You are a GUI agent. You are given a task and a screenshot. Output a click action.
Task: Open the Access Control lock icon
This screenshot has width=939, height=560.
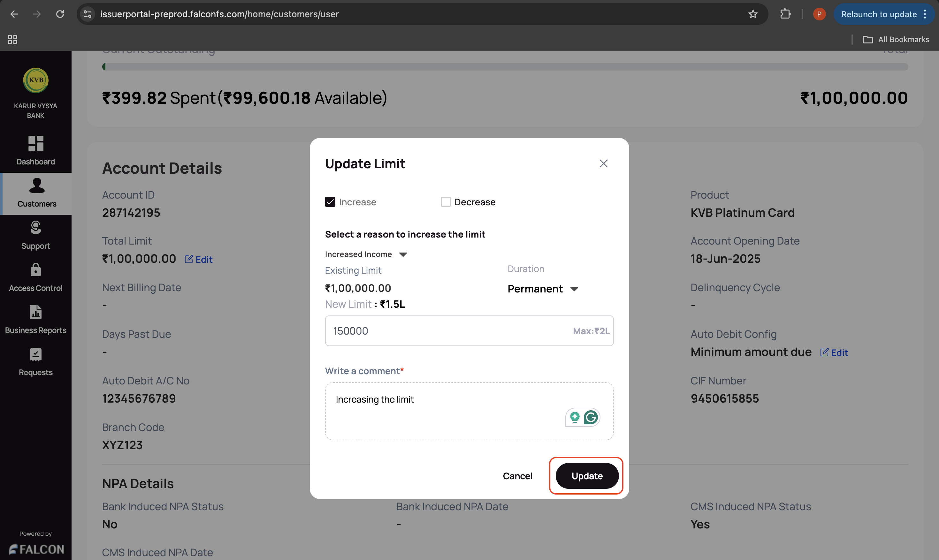36,270
